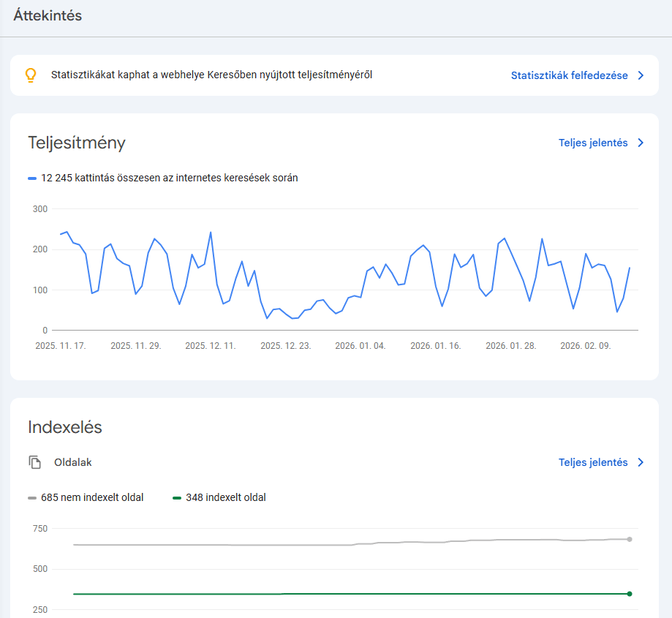Click the blue clicks legend marker

coord(31,177)
